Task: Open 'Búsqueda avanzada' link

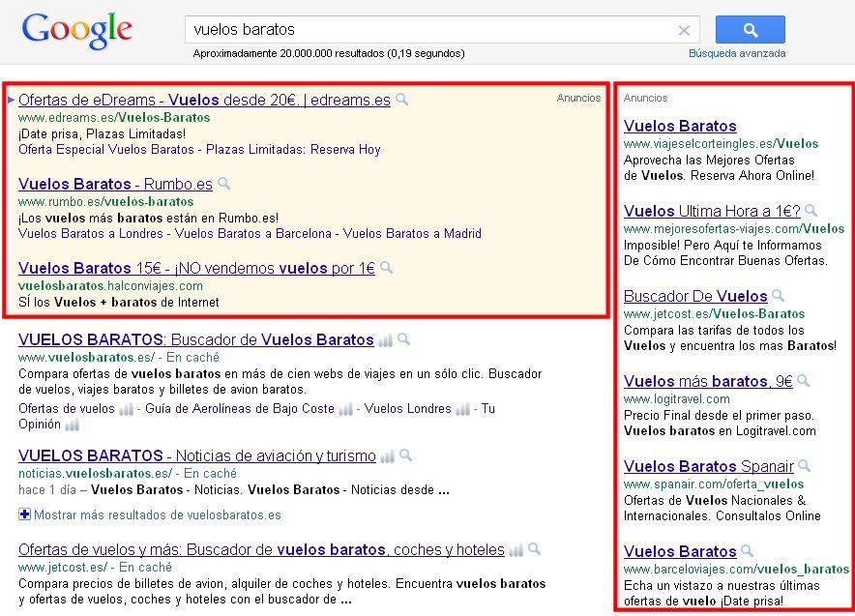Action: pyautogui.click(x=737, y=53)
